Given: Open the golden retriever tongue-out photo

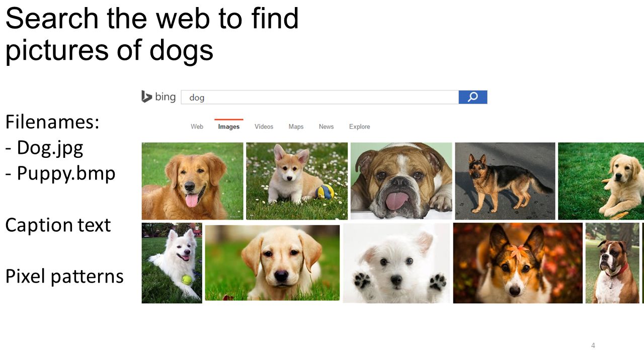Looking at the screenshot, I should (x=192, y=181).
